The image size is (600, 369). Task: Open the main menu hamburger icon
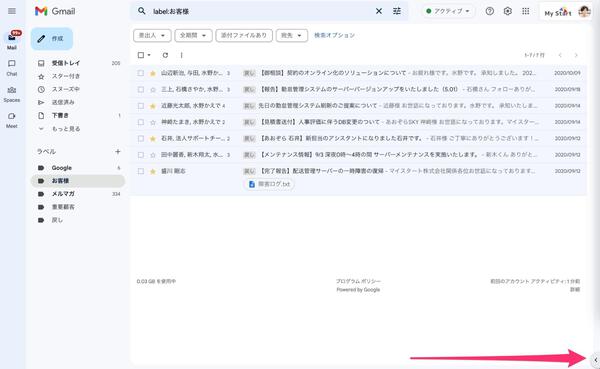(x=12, y=11)
